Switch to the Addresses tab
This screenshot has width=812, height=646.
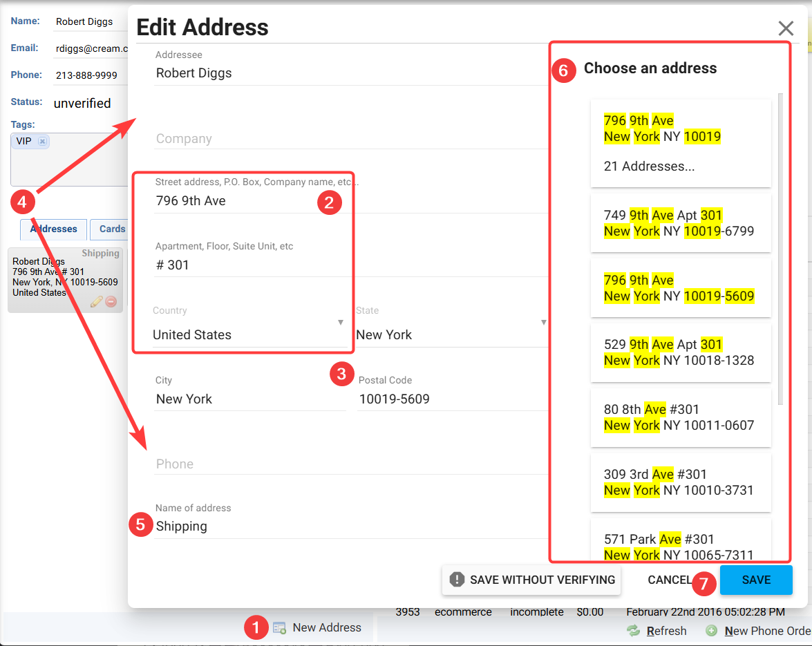click(54, 229)
